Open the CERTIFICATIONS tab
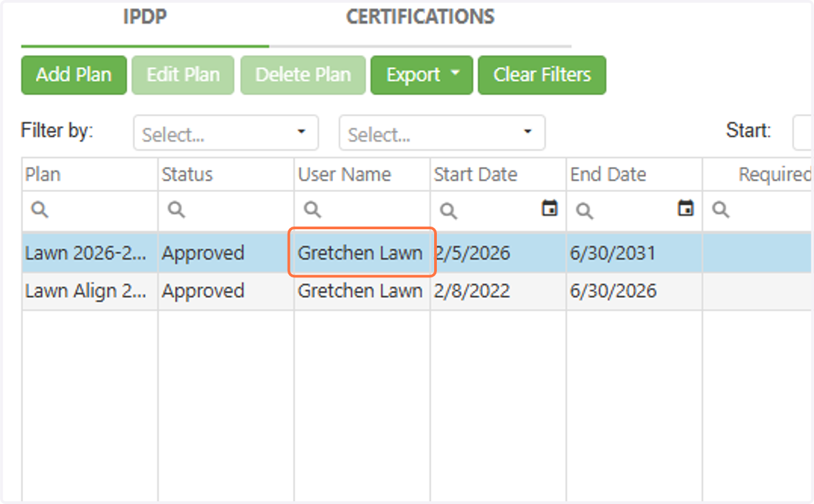Image resolution: width=814 pixels, height=504 pixels. pos(420,18)
